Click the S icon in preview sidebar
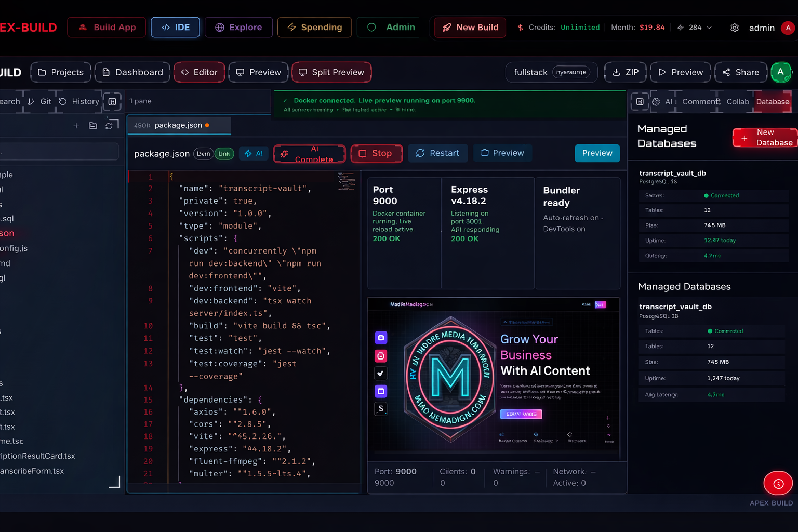The width and height of the screenshot is (798, 532). (x=381, y=409)
